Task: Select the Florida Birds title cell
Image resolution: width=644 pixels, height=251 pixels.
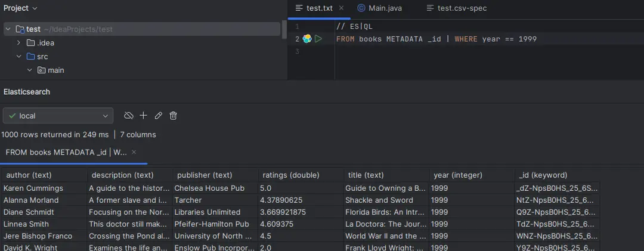Action: point(386,212)
